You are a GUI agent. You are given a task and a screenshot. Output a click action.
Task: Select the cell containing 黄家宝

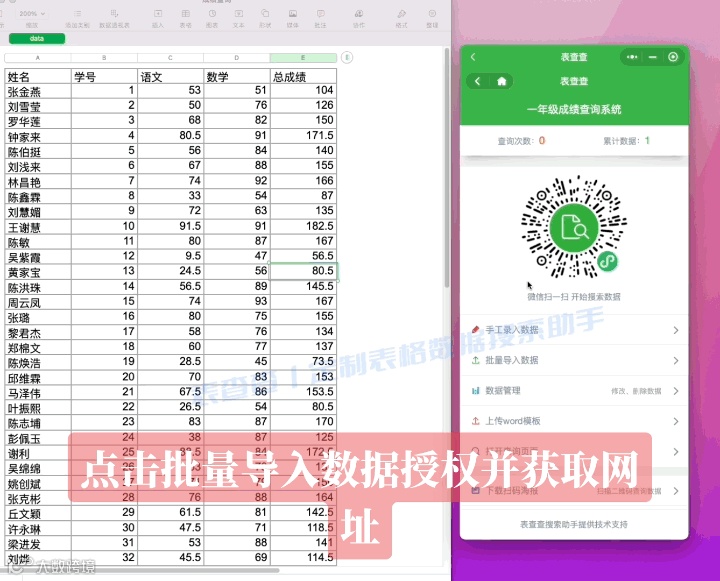point(38,272)
